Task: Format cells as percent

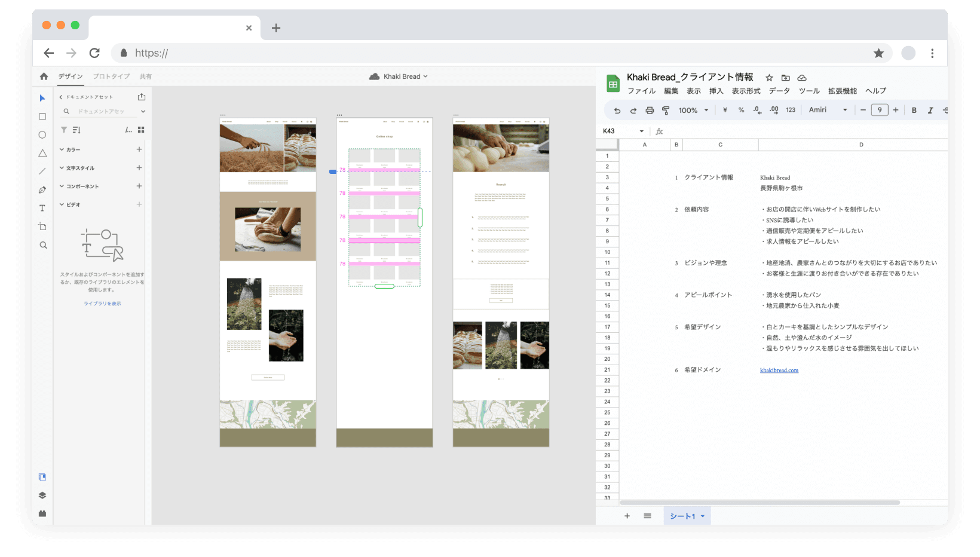Action: click(741, 110)
